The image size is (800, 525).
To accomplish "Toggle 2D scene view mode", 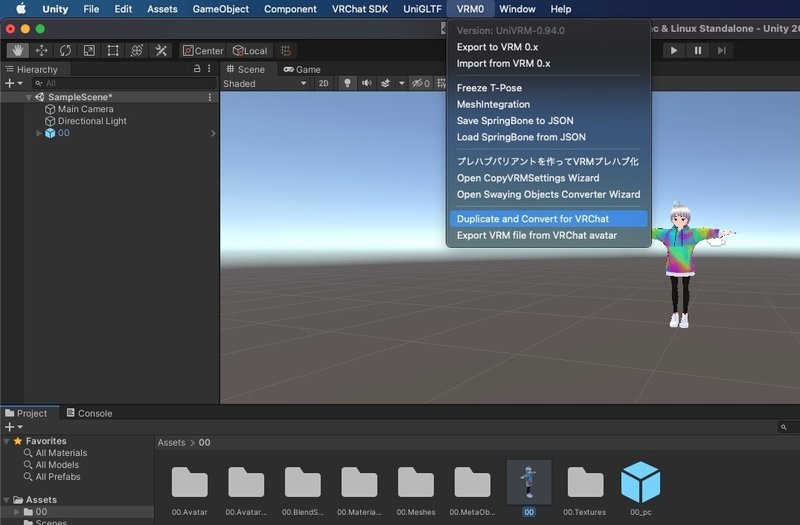I will [x=323, y=83].
